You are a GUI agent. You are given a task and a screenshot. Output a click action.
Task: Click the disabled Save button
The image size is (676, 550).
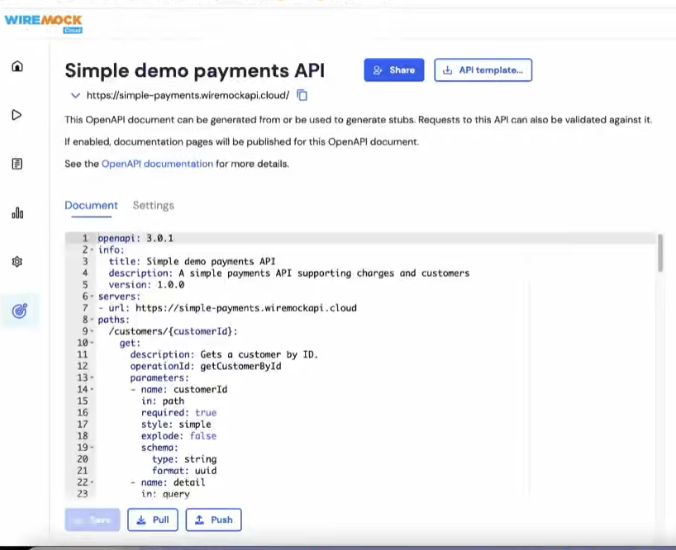click(92, 520)
